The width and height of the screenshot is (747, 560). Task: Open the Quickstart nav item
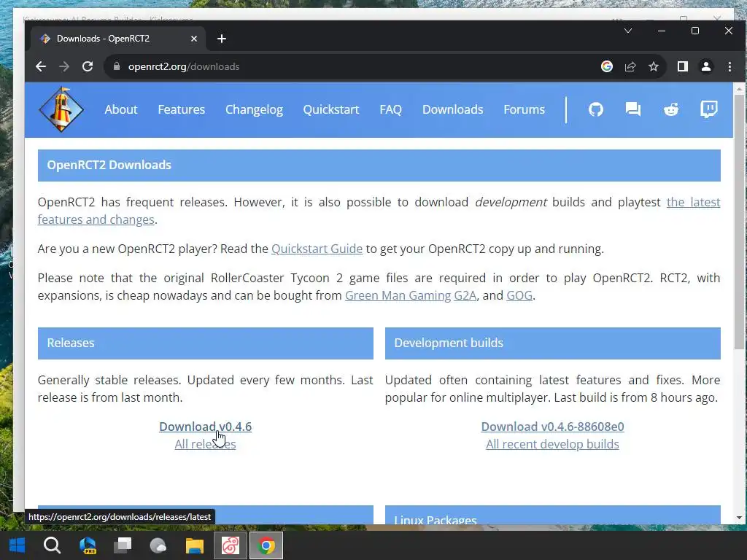[331, 109]
